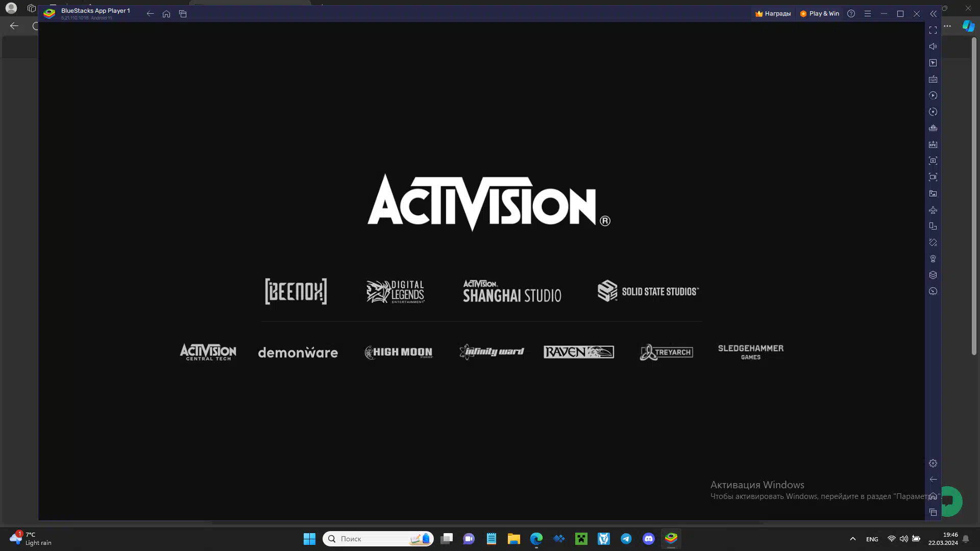This screenshot has height=551, width=980.
Task: Click the airplane icon in sidebar
Action: pos(933,210)
